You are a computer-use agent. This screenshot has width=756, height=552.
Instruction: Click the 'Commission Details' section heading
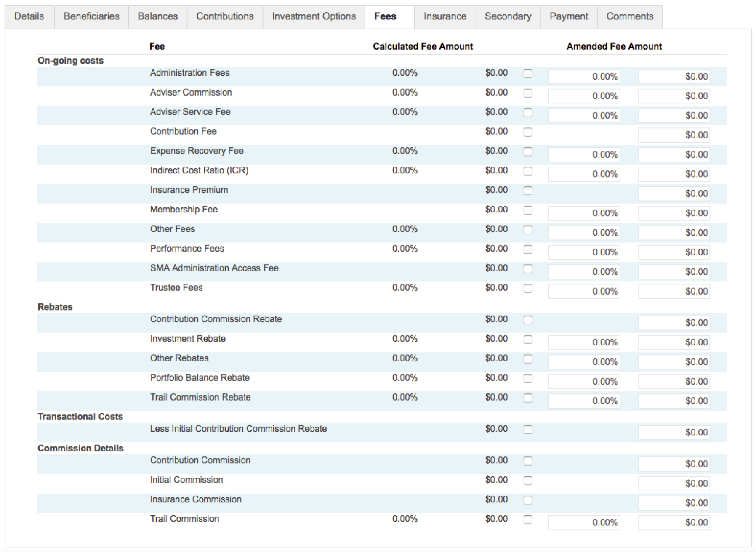click(x=81, y=448)
